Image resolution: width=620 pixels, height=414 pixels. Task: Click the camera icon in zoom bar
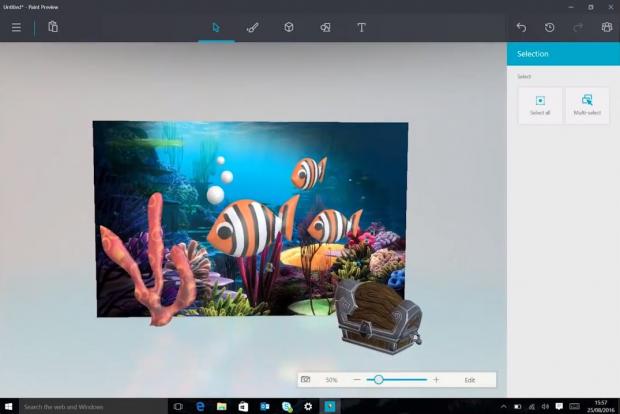pos(306,380)
